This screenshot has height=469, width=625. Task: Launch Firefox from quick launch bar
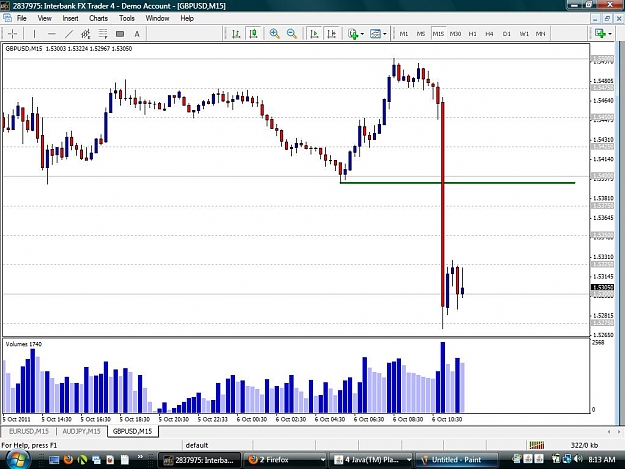click(69, 460)
